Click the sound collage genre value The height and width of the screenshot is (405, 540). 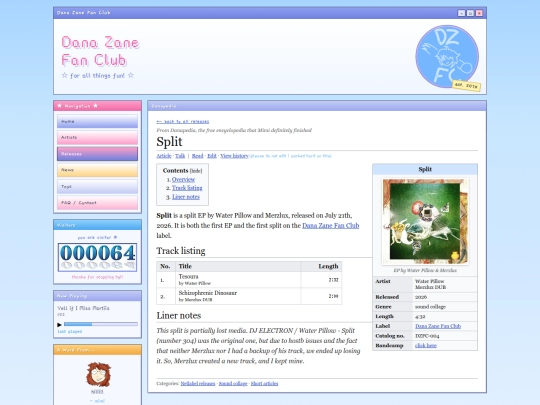[430, 307]
